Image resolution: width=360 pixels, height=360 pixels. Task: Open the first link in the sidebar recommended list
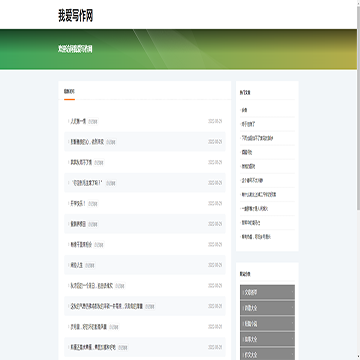point(244,110)
